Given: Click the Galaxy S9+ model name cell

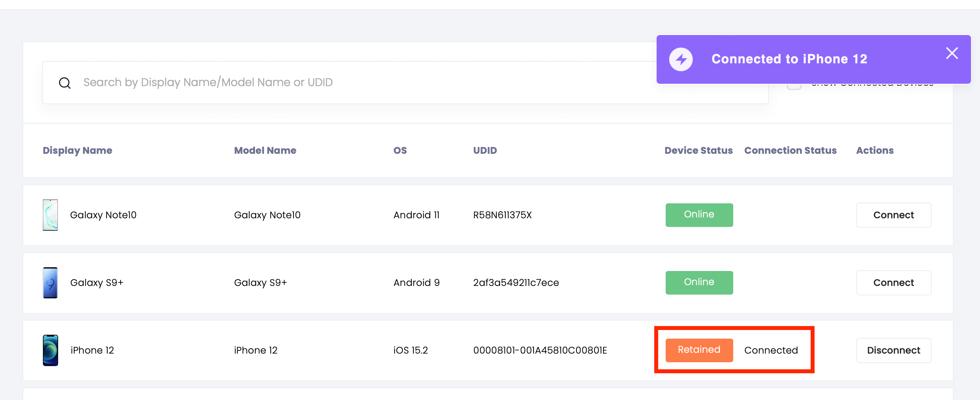Looking at the screenshot, I should [x=261, y=283].
